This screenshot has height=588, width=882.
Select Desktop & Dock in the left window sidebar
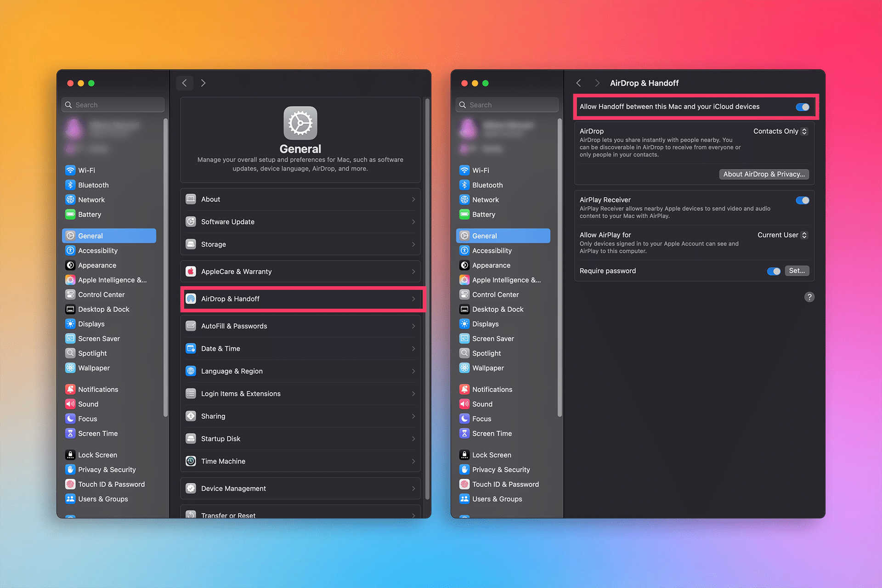point(109,309)
